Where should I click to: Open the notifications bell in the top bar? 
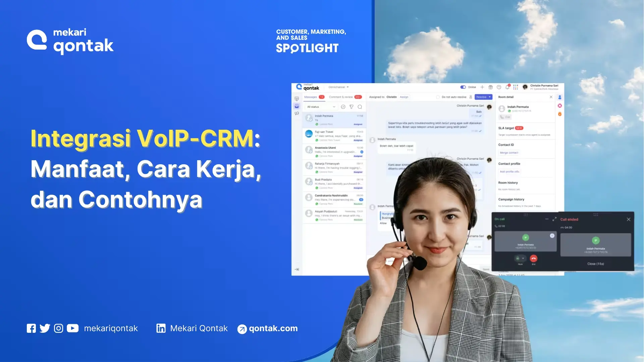click(x=507, y=87)
